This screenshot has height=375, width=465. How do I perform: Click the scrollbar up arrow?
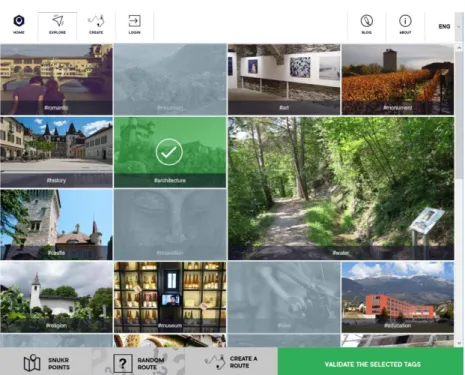(459, 48)
